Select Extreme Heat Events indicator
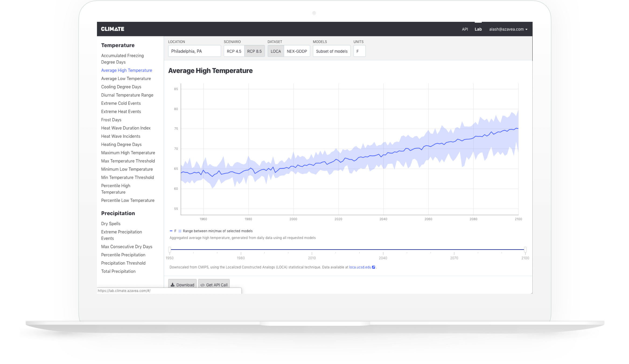 click(x=121, y=111)
